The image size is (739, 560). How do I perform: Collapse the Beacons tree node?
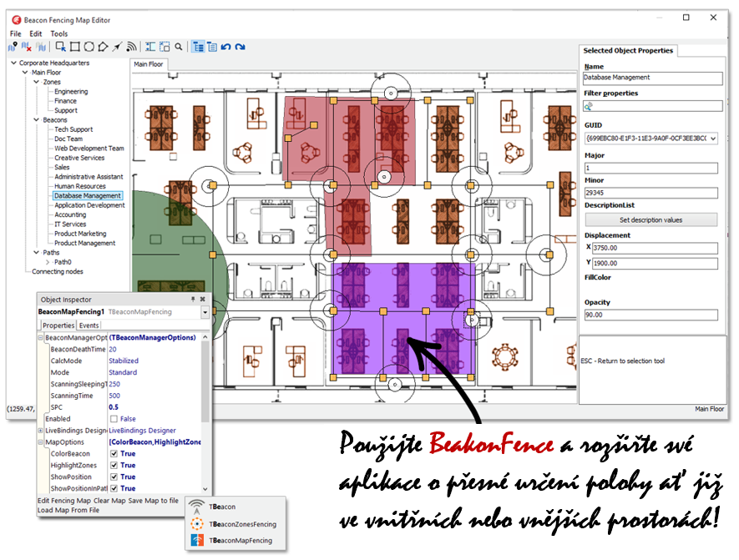(36, 119)
